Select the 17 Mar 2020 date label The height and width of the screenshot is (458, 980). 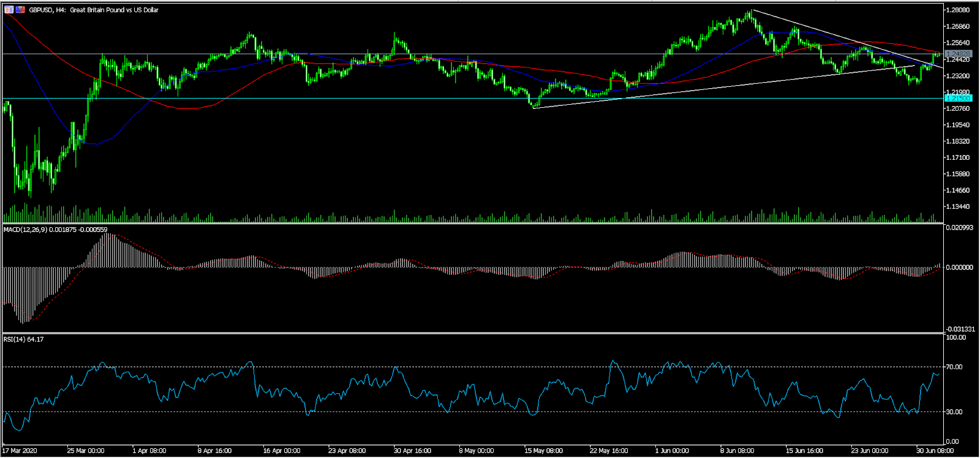(x=20, y=451)
